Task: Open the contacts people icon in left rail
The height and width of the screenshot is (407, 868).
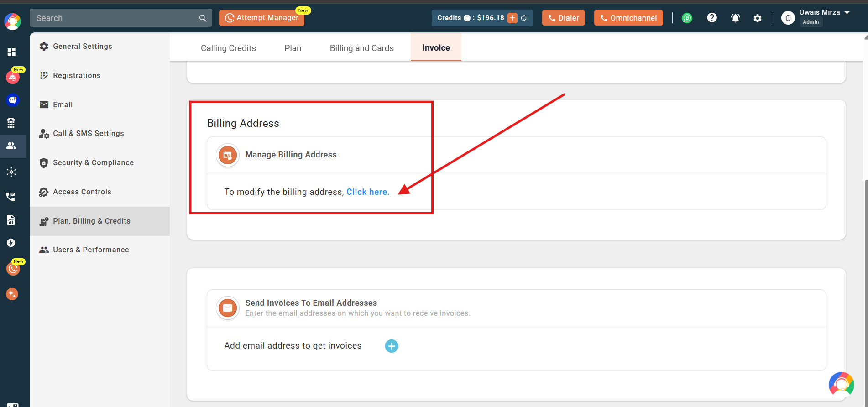Action: click(x=11, y=146)
